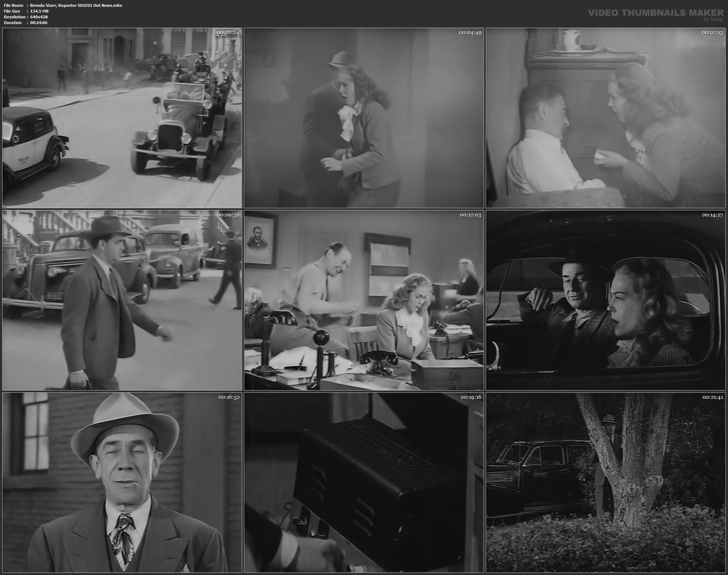Image resolution: width=728 pixels, height=575 pixels.
Task: Click the Video Thumbnails Maker watermark title
Action: pyautogui.click(x=655, y=13)
